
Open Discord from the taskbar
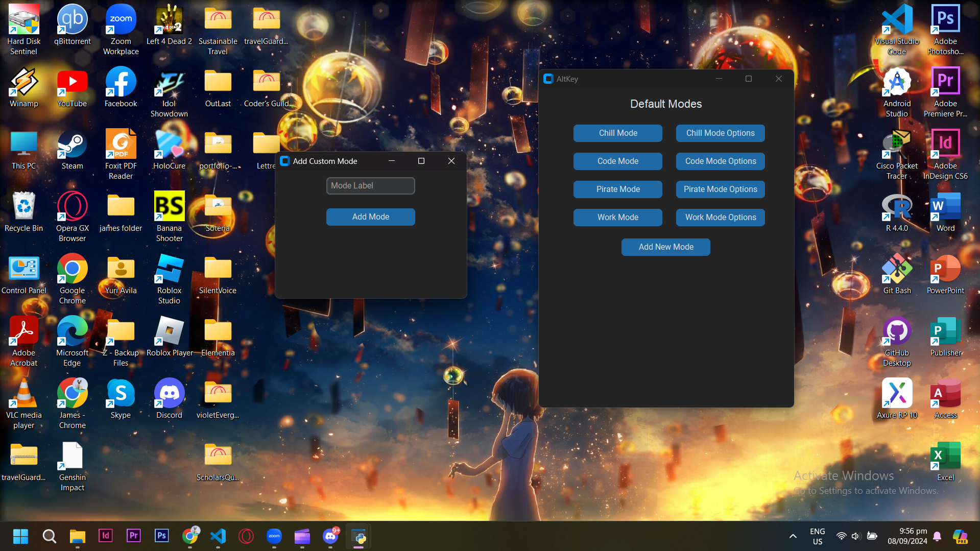(330, 536)
